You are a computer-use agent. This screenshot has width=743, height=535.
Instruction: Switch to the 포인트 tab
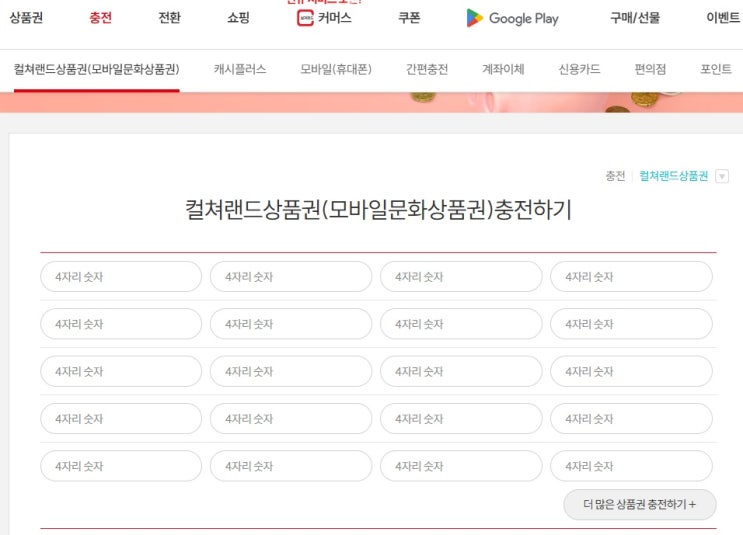click(716, 69)
